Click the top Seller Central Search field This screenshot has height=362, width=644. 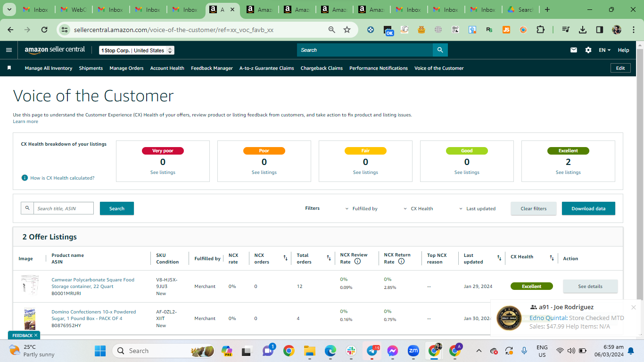tap(365, 50)
